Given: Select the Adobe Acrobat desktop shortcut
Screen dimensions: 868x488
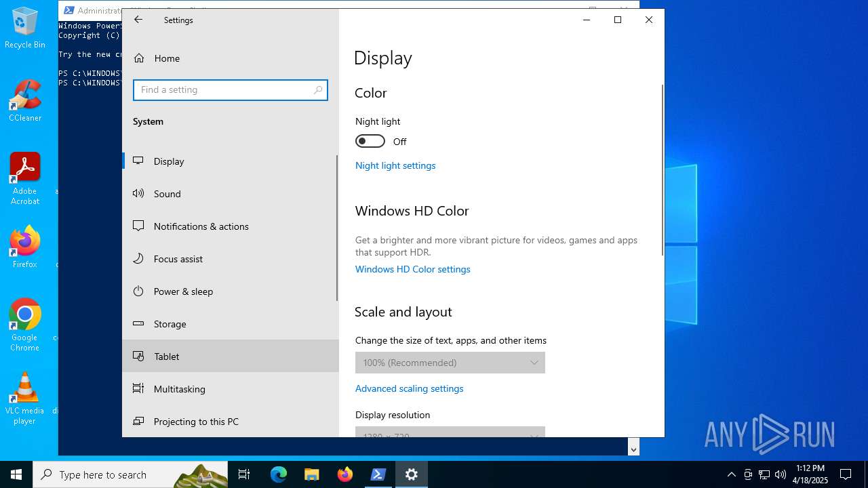Looking at the screenshot, I should 25,179.
